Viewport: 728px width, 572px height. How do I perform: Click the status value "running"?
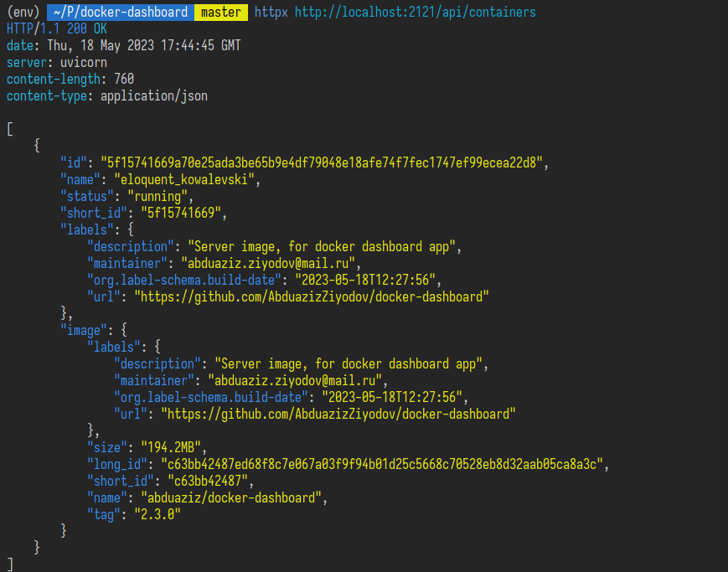[157, 197]
